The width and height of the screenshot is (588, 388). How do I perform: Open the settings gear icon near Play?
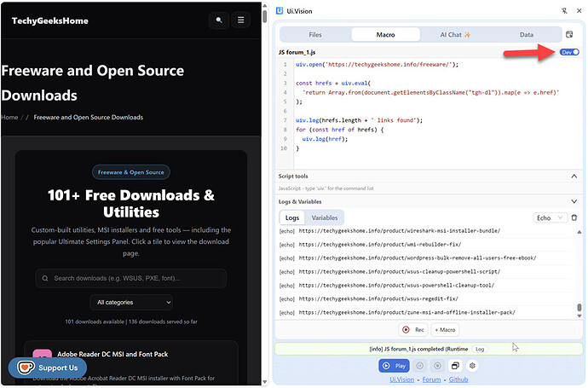click(472, 366)
